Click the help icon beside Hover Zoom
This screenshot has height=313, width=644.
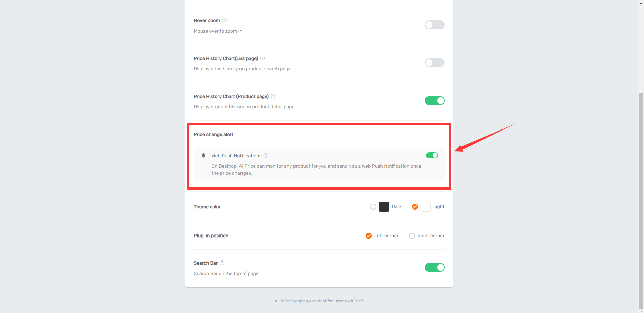click(224, 20)
